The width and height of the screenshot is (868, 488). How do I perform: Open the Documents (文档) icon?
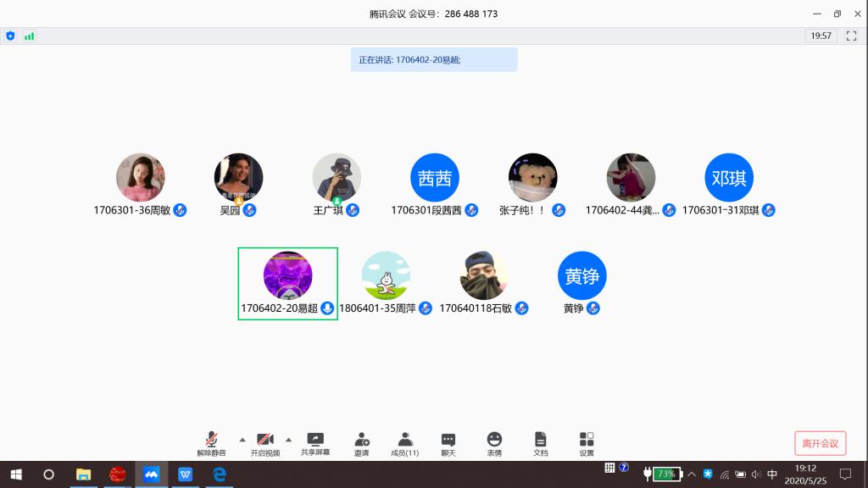[540, 443]
